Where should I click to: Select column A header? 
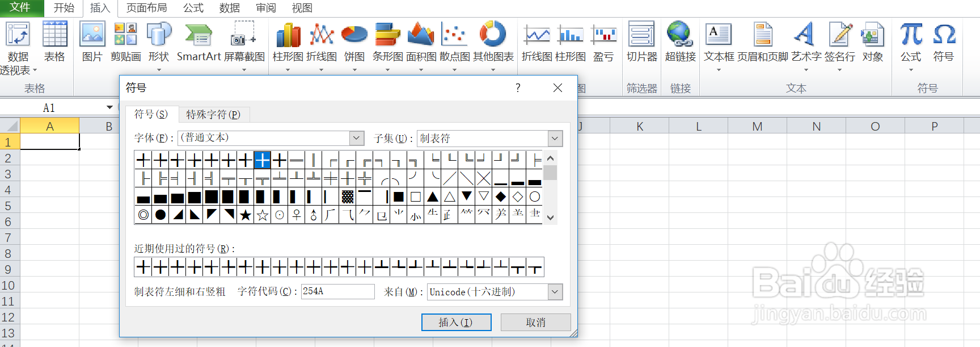tap(50, 126)
